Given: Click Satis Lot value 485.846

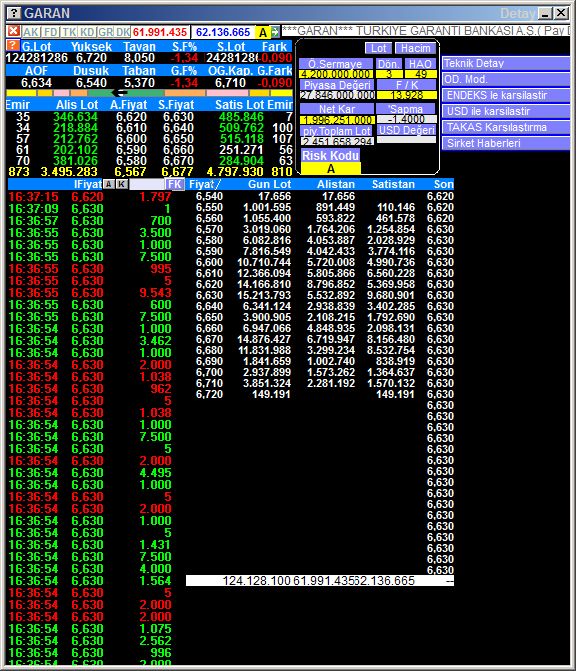Looking at the screenshot, I should 241,117.
